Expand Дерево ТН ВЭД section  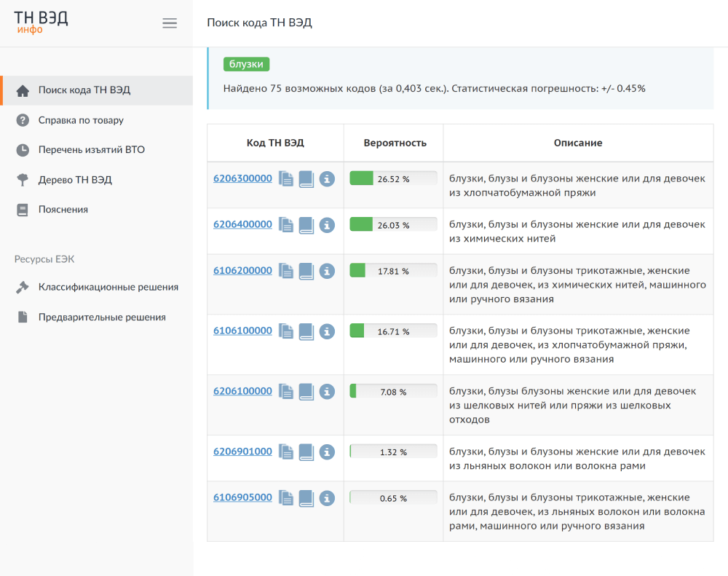tap(75, 180)
